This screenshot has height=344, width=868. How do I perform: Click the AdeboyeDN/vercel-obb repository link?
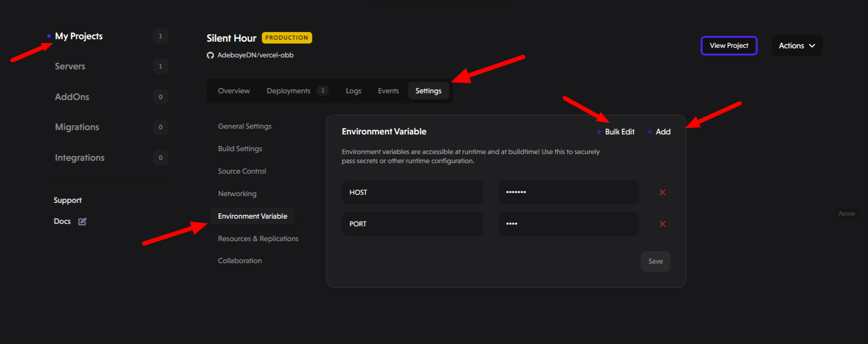[x=255, y=55]
